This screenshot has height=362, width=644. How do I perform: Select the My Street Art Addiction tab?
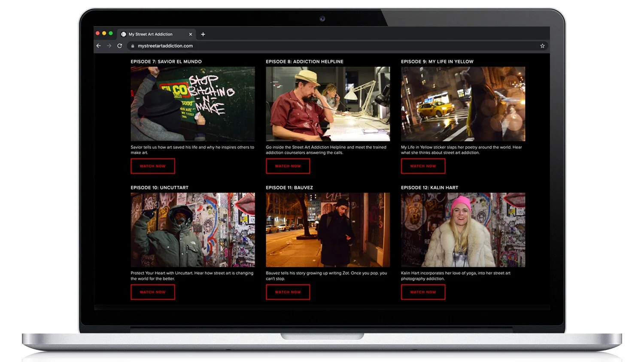[x=157, y=34]
